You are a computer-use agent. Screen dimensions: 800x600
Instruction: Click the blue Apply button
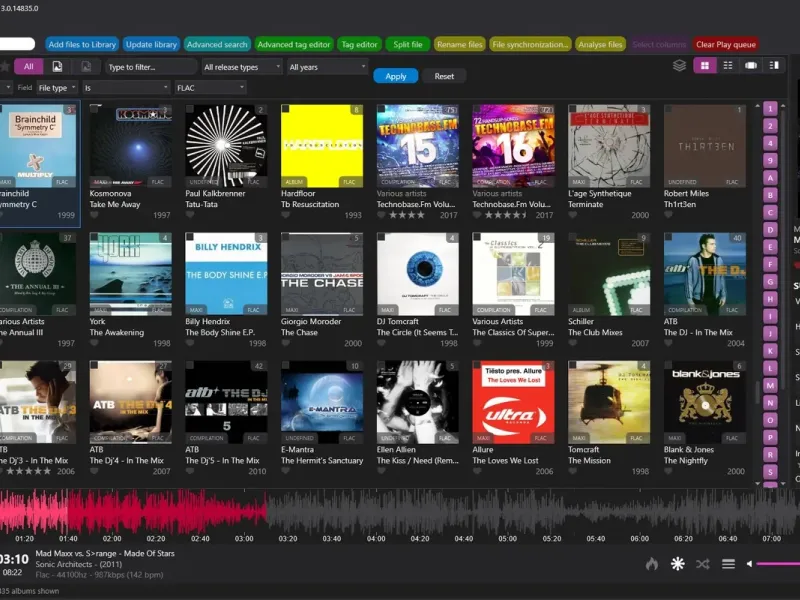(x=395, y=76)
